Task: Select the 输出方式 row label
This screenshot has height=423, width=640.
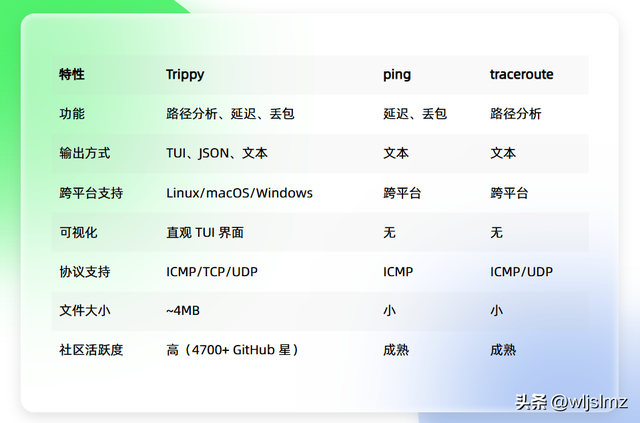Action: click(x=84, y=153)
